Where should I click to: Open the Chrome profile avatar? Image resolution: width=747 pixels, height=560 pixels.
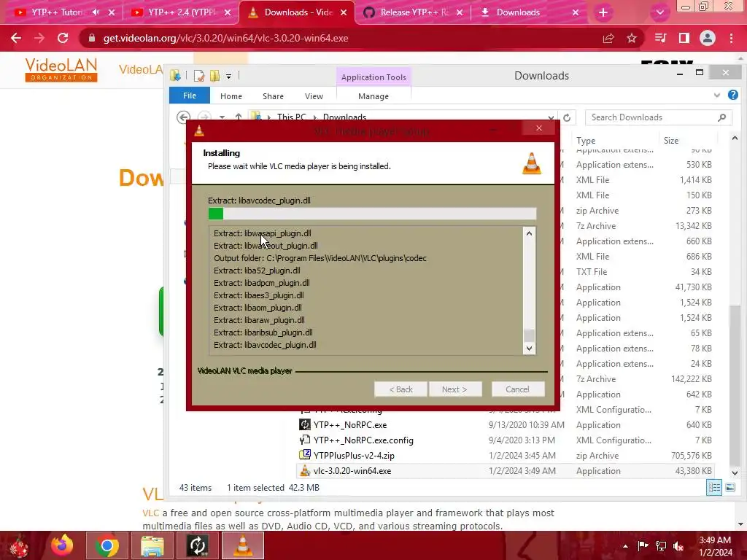click(708, 38)
